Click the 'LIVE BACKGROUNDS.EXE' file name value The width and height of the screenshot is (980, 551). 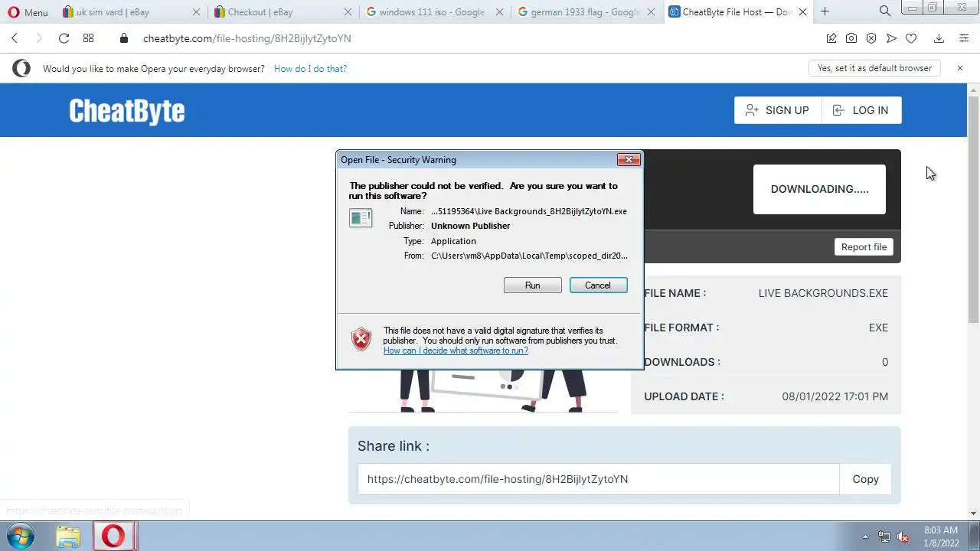(x=823, y=293)
